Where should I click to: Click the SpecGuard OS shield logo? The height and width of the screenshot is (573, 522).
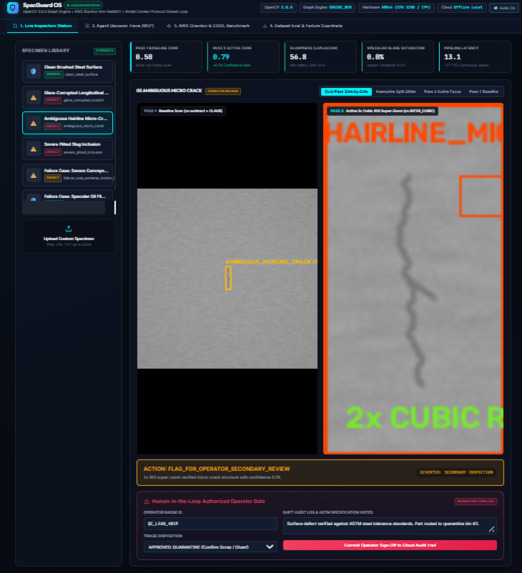point(13,7)
